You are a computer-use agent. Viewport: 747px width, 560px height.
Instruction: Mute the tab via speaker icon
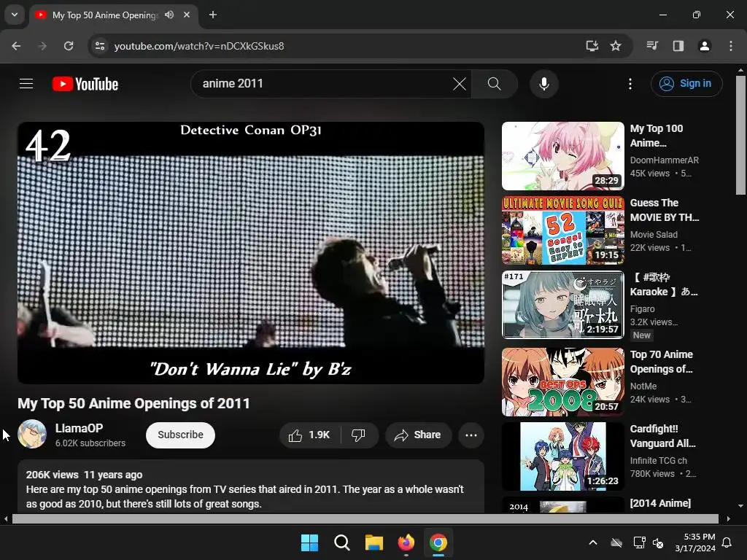(x=169, y=15)
